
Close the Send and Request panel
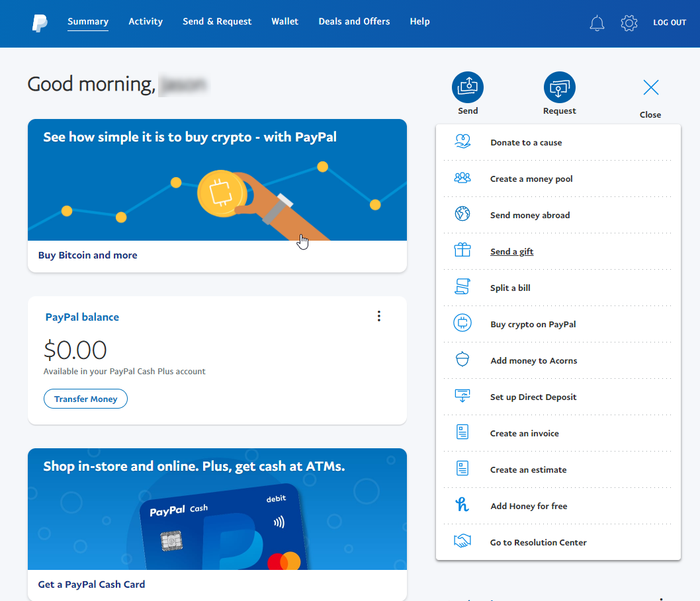(x=650, y=87)
